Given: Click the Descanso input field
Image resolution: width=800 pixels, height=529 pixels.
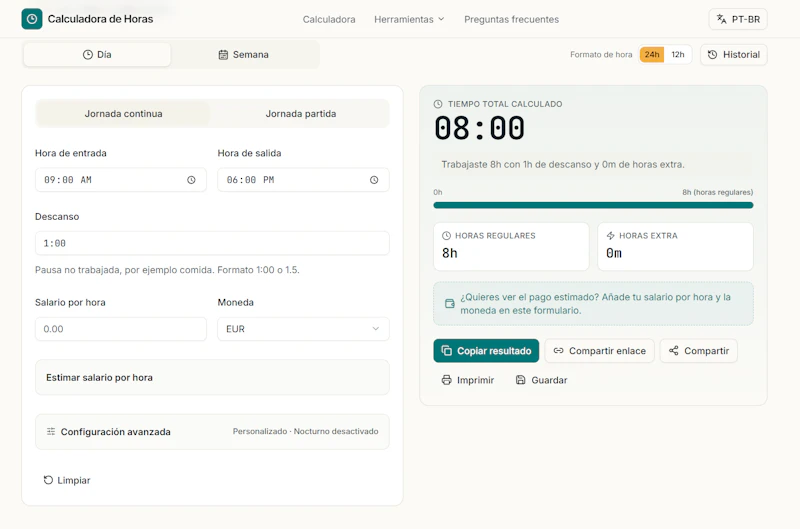Looking at the screenshot, I should [212, 243].
